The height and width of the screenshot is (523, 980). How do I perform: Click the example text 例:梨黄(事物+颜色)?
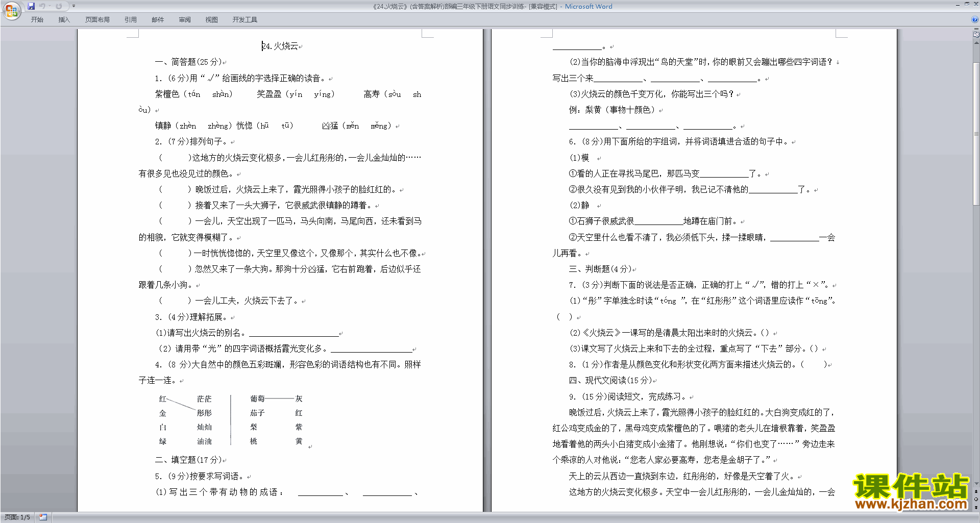pos(612,110)
